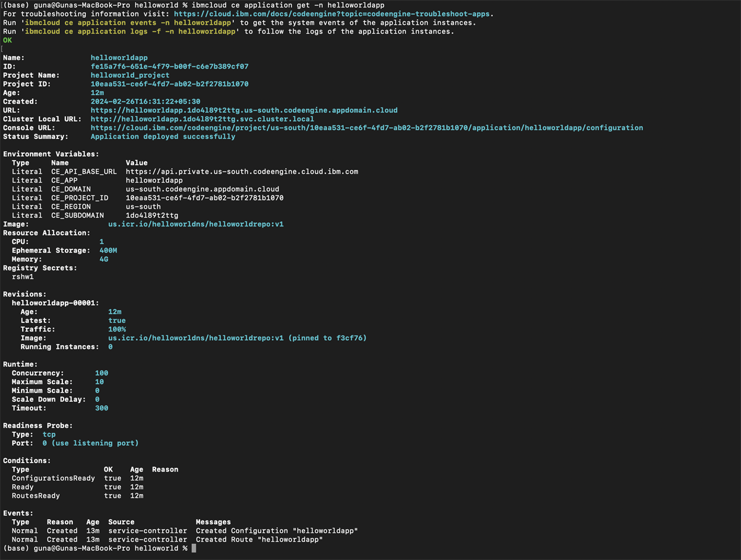Select the registry secret rshw1
Viewport: 741px width, 560px height.
coord(23,277)
